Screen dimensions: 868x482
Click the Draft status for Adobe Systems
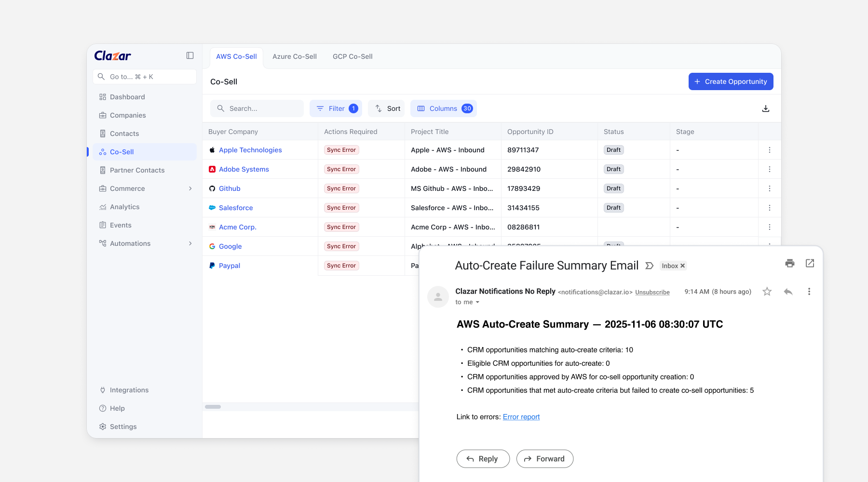(614, 169)
